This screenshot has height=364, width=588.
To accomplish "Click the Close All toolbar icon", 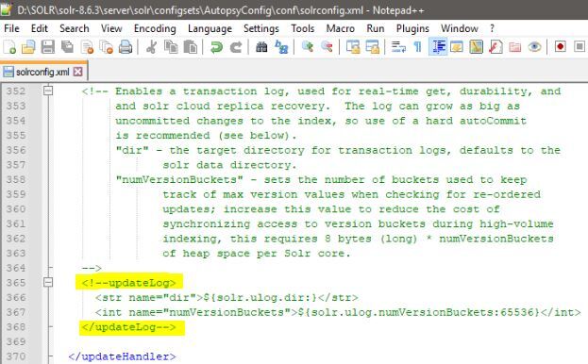I will coord(107,47).
